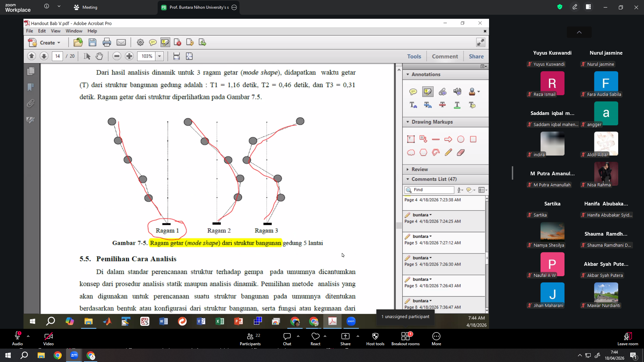Switch to the Zoom Meeting tab

(86, 7)
